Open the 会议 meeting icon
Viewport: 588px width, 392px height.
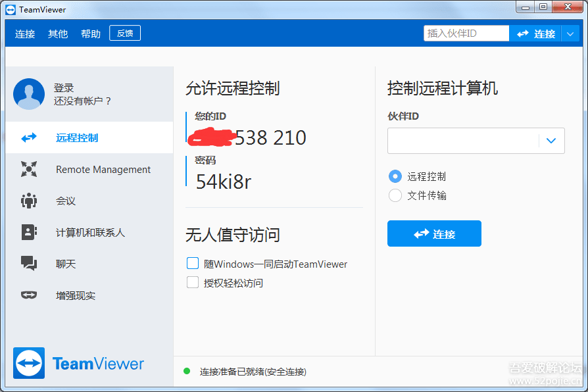(29, 201)
